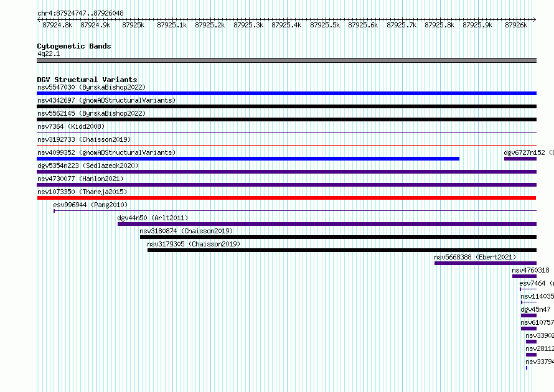The width and height of the screenshot is (554, 392).
Task: Click the 87925k ruler tick label
Action: [134, 25]
